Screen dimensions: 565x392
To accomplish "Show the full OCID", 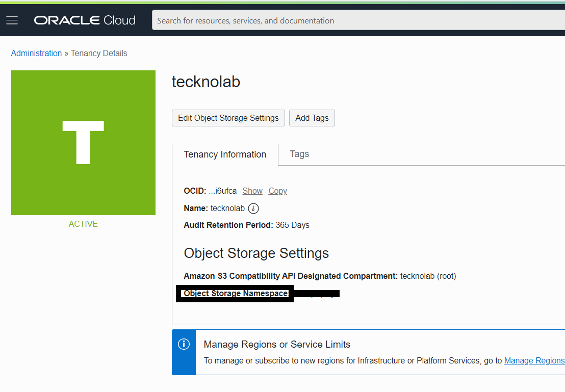I will pos(252,191).
